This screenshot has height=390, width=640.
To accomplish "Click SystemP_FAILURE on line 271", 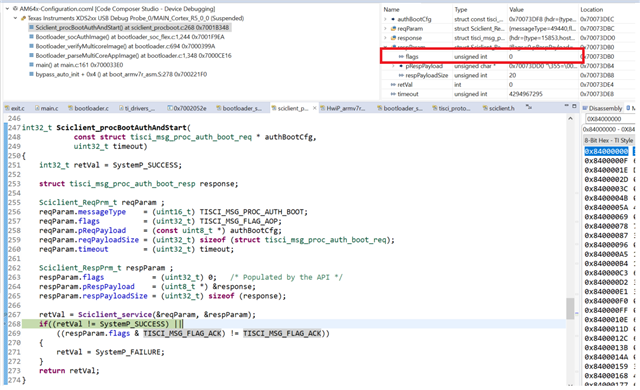I will click(129, 352).
